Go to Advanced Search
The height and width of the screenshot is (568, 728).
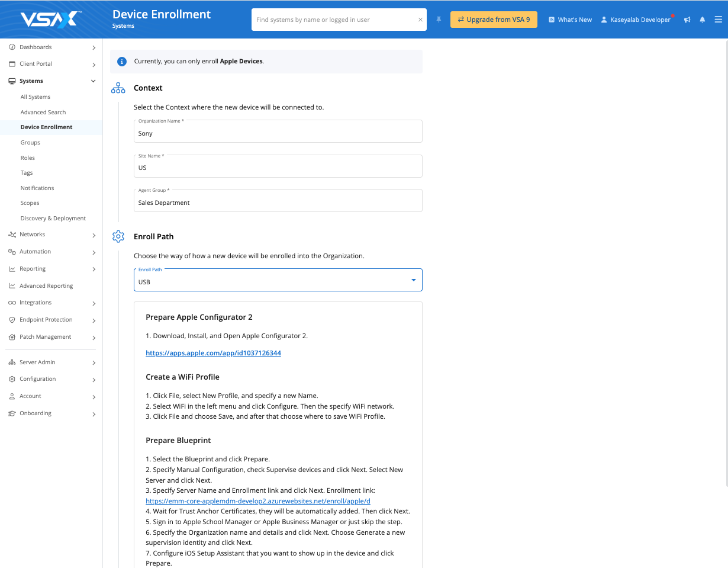click(x=43, y=113)
